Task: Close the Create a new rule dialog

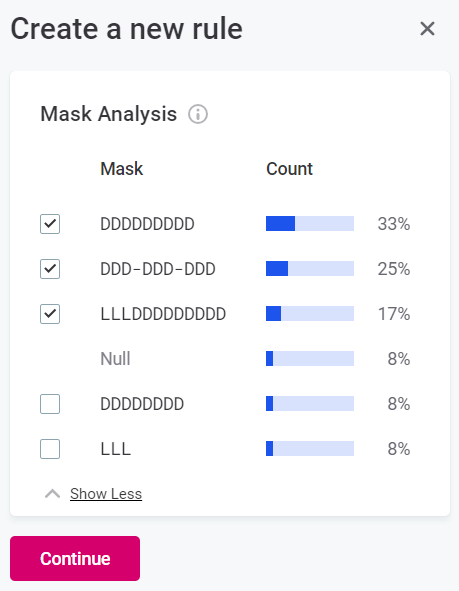Action: coord(427,29)
